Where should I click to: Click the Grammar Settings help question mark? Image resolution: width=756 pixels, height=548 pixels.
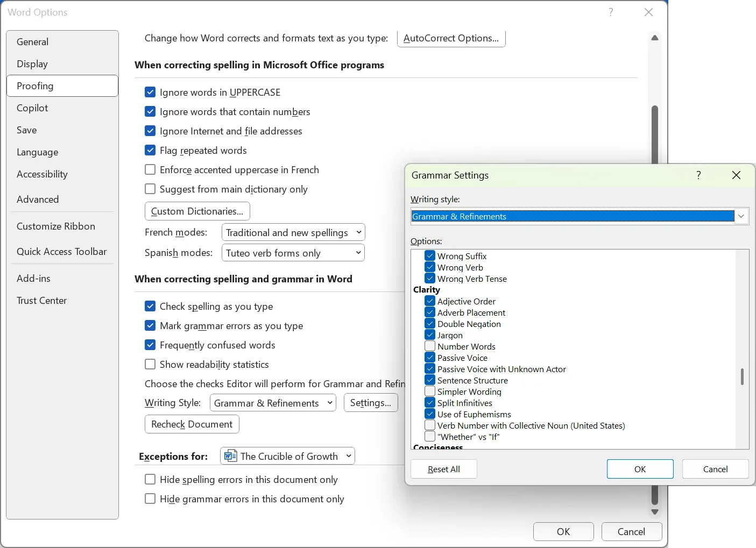coord(698,175)
